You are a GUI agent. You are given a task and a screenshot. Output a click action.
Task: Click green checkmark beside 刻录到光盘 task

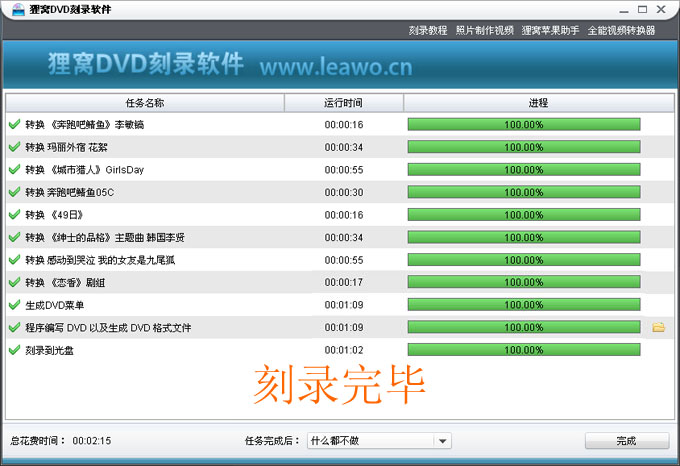click(x=14, y=350)
